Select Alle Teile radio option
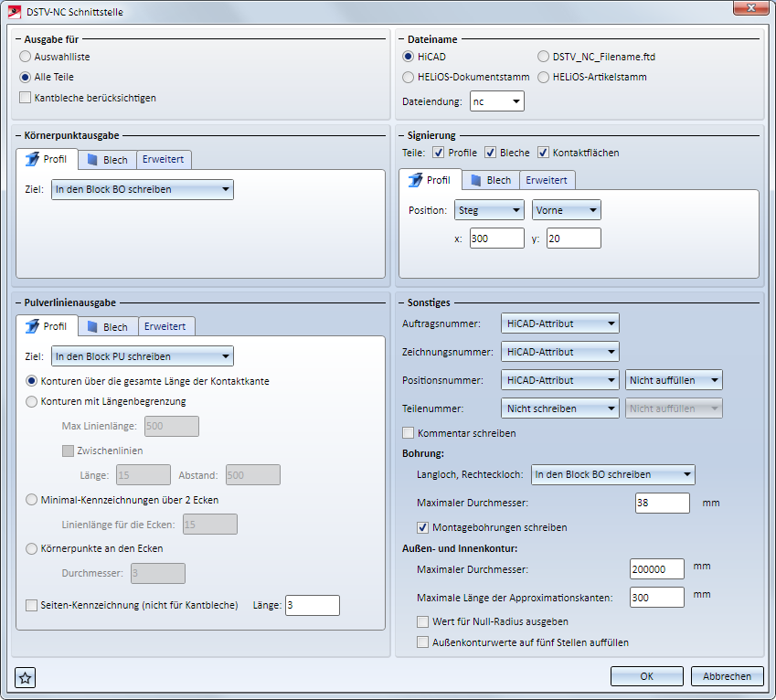Viewport: 776px width, 700px height. (26, 77)
